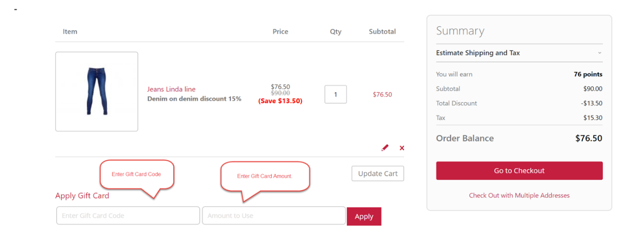Expand the Estimate Shipping and Tax chevron

pos(600,53)
